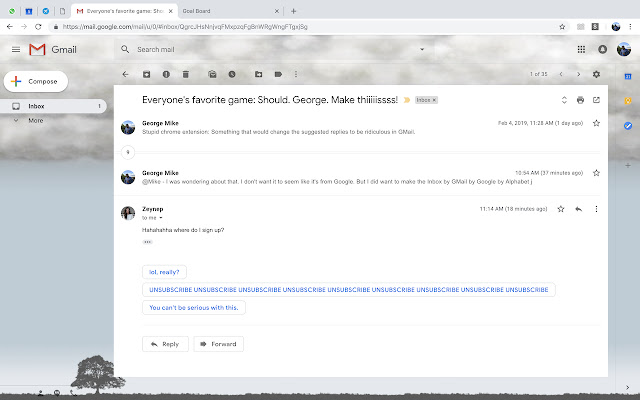
Task: Open Google notifications bell
Action: [602, 49]
